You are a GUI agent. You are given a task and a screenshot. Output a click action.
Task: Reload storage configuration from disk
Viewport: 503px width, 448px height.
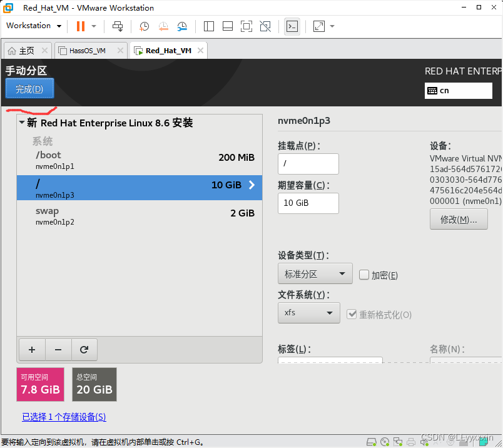pos(84,350)
